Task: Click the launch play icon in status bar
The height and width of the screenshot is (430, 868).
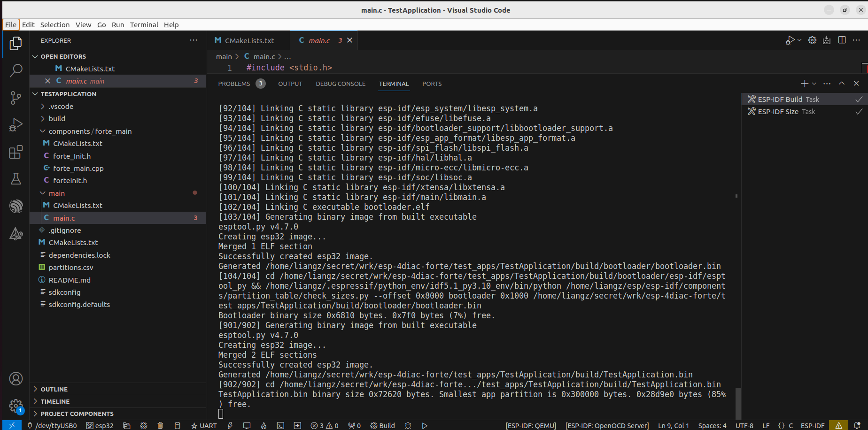Action: point(425,425)
